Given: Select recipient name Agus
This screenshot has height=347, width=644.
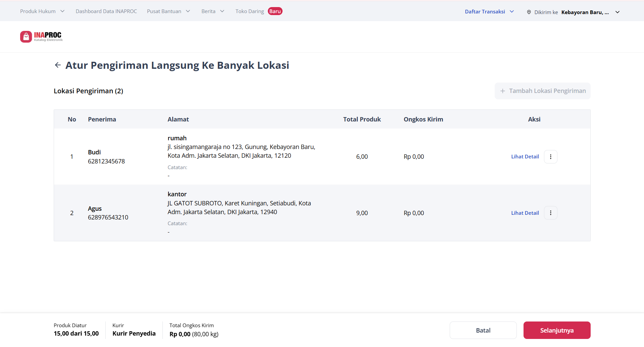Looking at the screenshot, I should [x=95, y=208].
